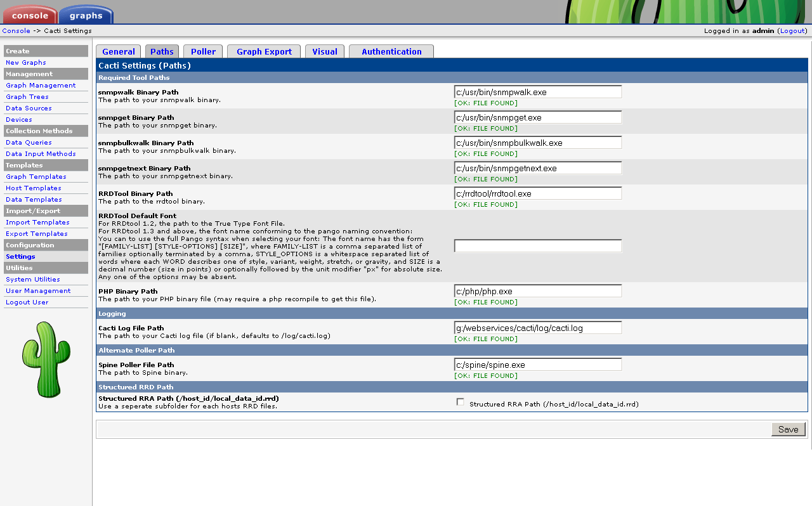
Task: Edit the snmpwalk Binary Path field
Action: tap(538, 92)
